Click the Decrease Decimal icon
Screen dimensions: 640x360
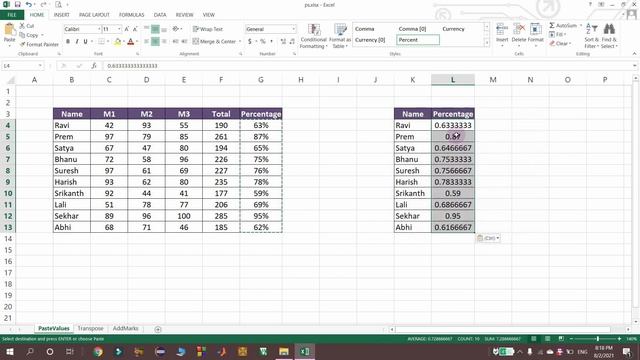(292, 41)
